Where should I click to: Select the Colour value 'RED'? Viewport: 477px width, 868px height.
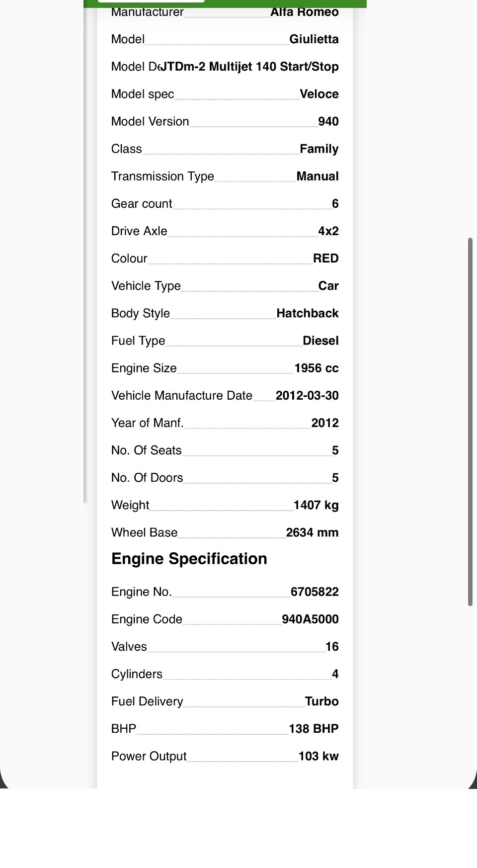[x=326, y=258]
